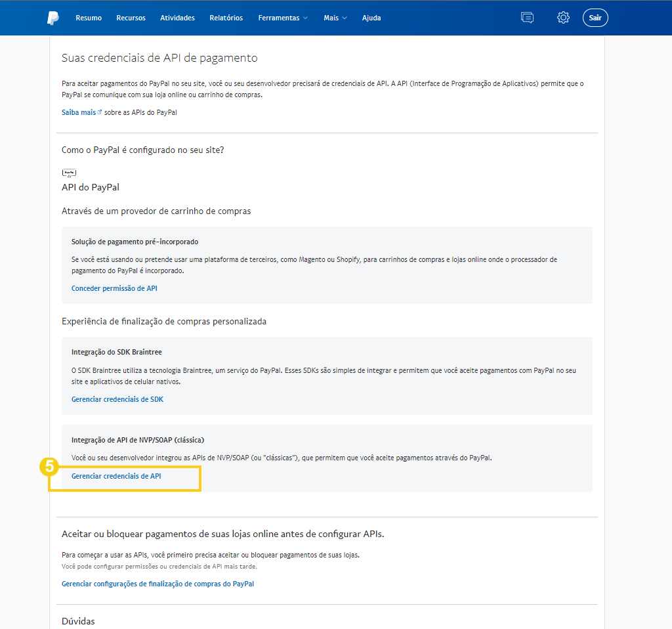This screenshot has width=672, height=629.
Task: Click 'Através de um provedor de carrinho de compras' text
Action: coord(156,211)
